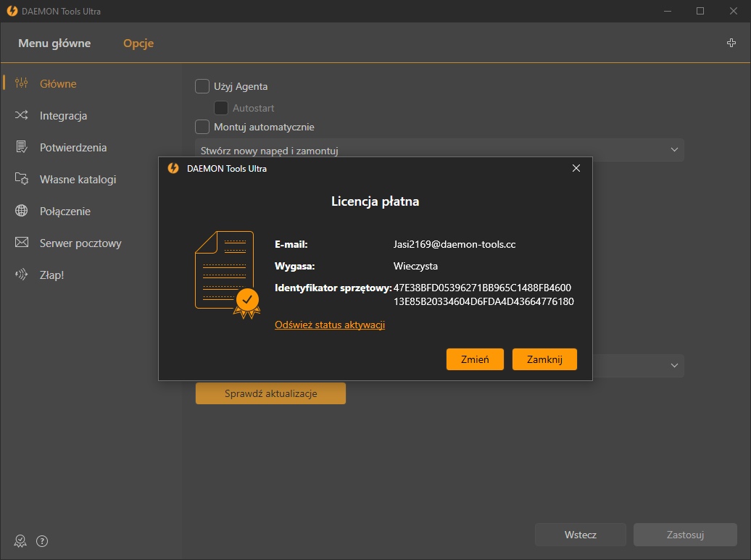The width and height of the screenshot is (751, 560).
Task: Minimize the DAEMON Tools Ultra window
Action: pos(668,11)
